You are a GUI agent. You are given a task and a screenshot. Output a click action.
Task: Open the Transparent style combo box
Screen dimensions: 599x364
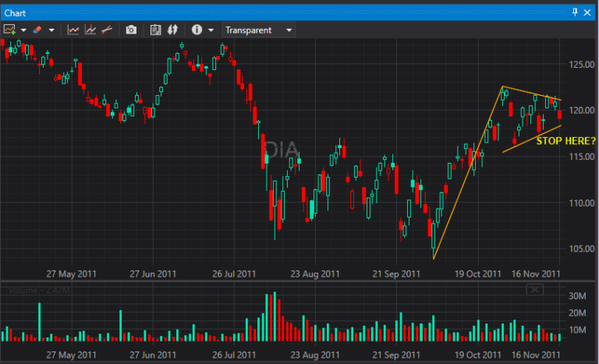pyautogui.click(x=259, y=30)
